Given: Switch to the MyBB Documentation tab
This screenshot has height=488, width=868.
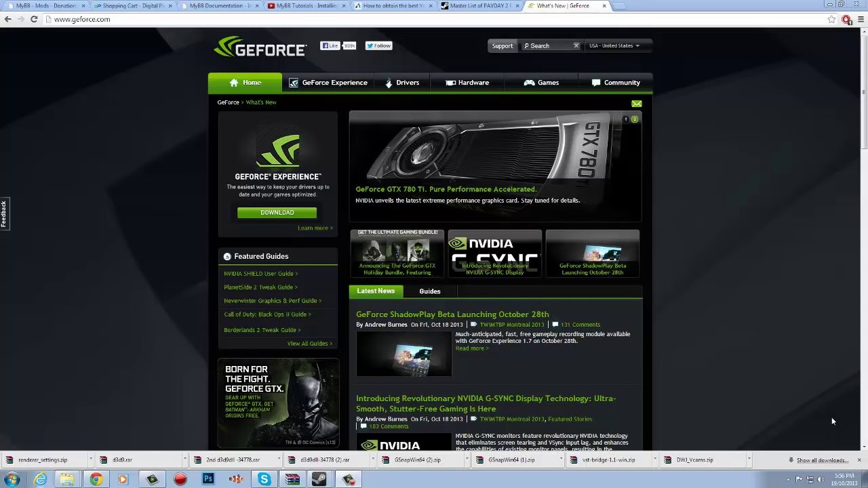Looking at the screenshot, I should tap(219, 5).
